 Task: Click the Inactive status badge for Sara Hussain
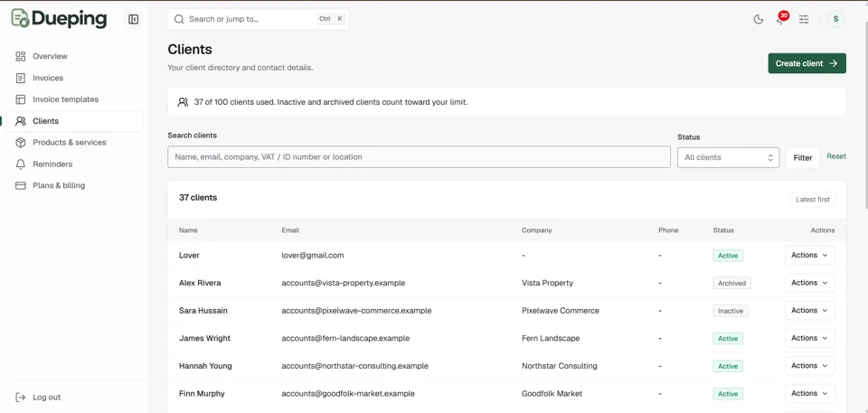pos(731,311)
